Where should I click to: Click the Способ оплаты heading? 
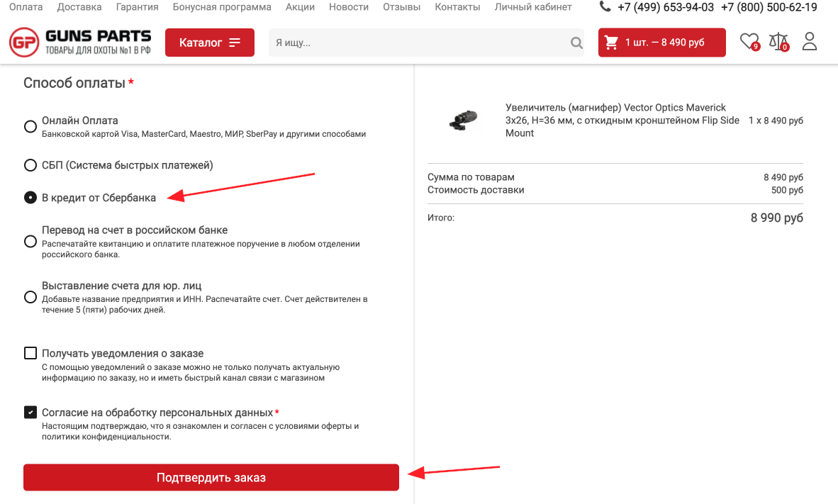pos(74,83)
